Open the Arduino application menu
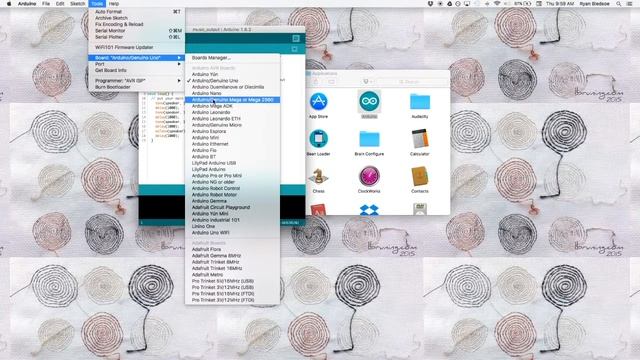This screenshot has width=640, height=360. [27, 4]
